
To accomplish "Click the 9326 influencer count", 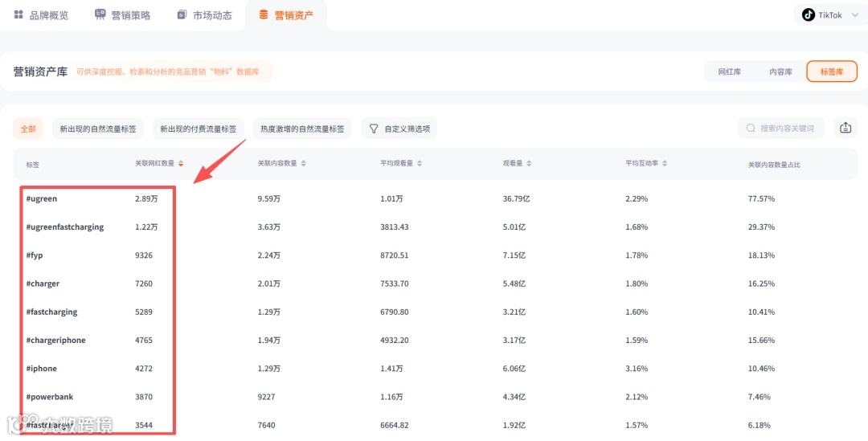I will click(144, 255).
